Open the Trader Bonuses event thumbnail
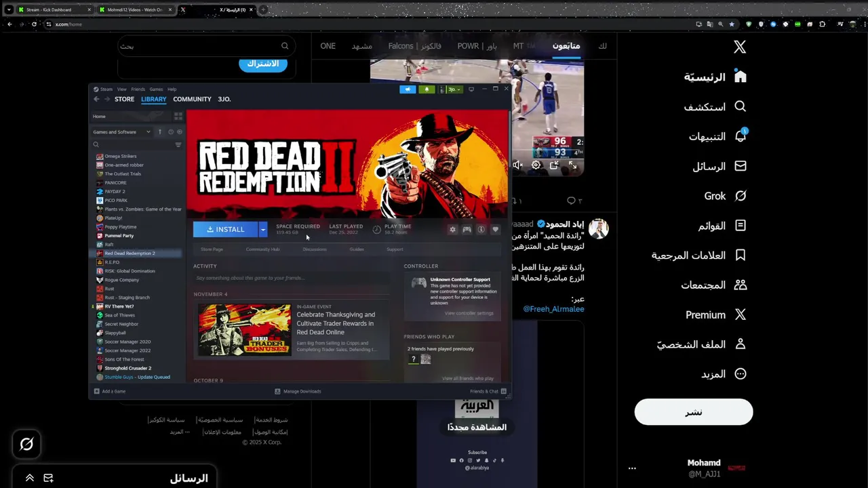 click(x=244, y=329)
